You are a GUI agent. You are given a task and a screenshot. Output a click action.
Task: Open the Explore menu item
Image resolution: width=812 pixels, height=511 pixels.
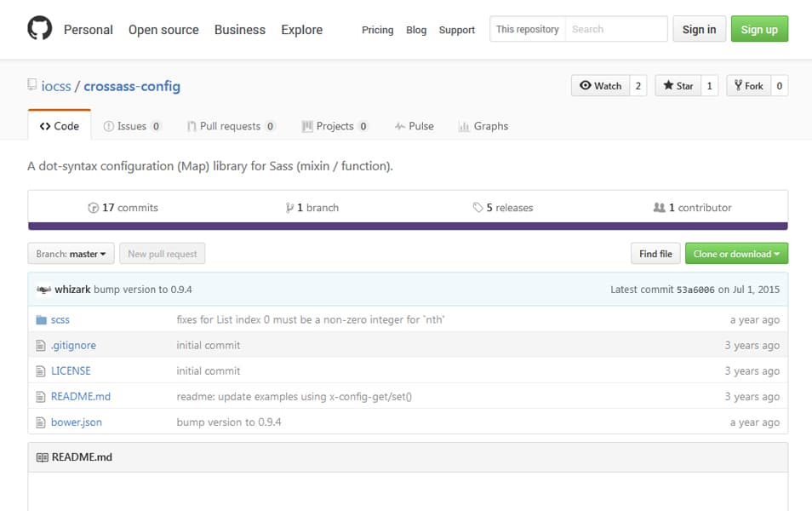point(302,30)
